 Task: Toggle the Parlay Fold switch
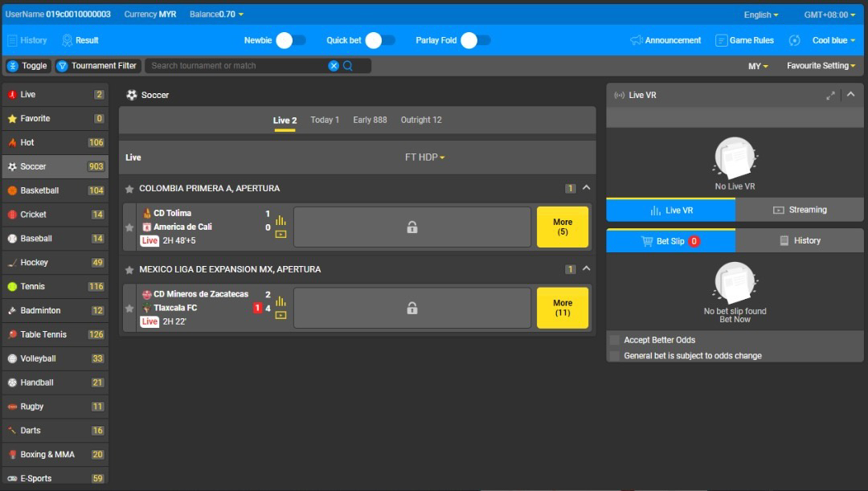475,40
